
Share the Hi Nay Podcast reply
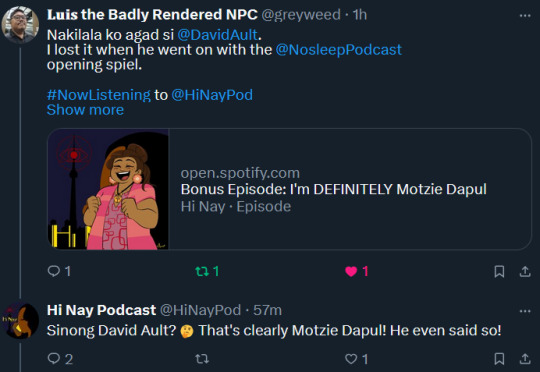[x=525, y=359]
